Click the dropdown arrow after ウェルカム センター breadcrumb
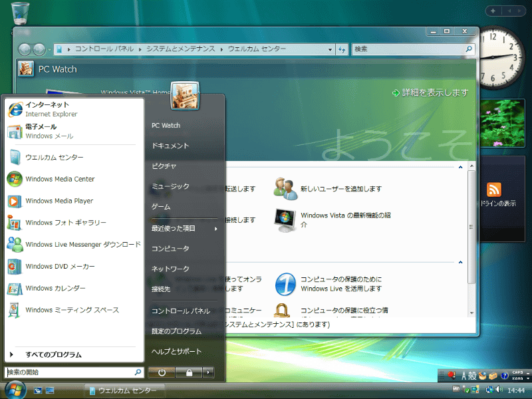This screenshot has height=399, width=532. (x=330, y=49)
